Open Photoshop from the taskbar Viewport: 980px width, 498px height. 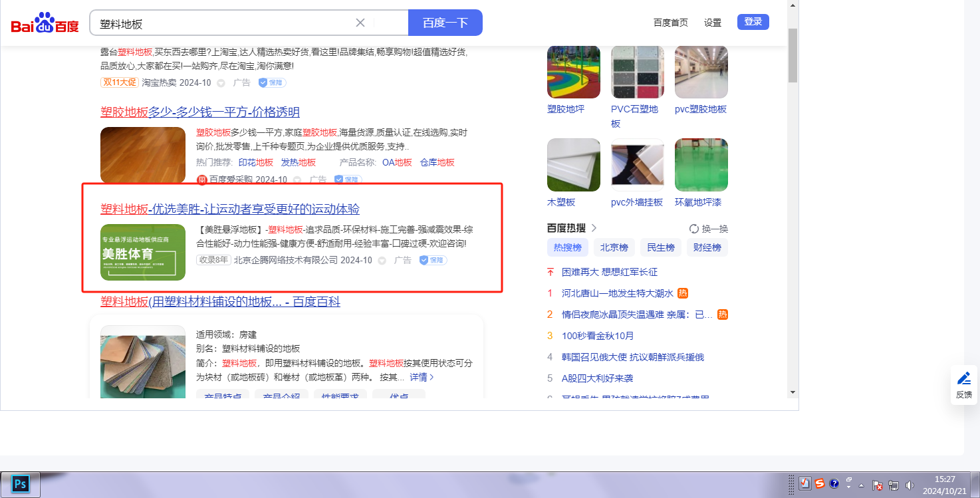point(21,483)
